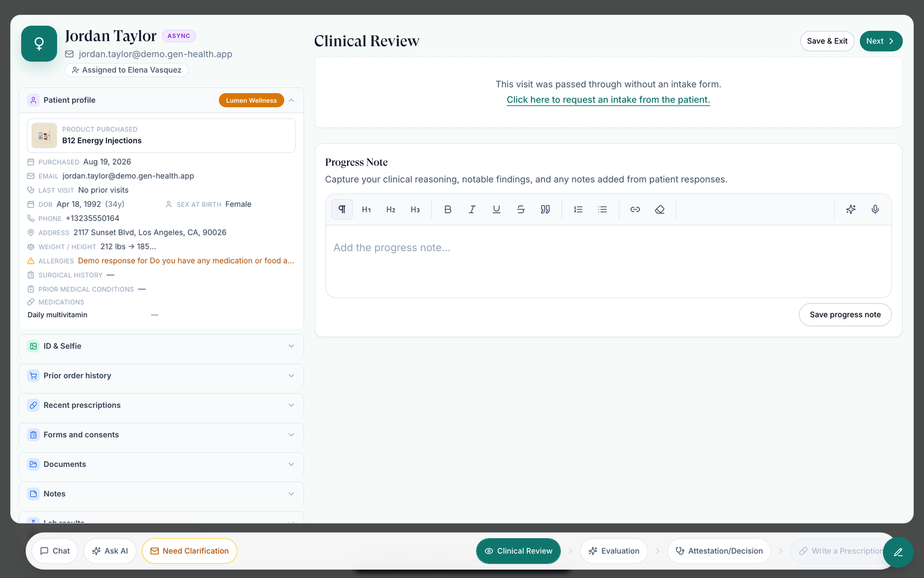
Task: Click the truncated allergies response text
Action: [x=186, y=261]
